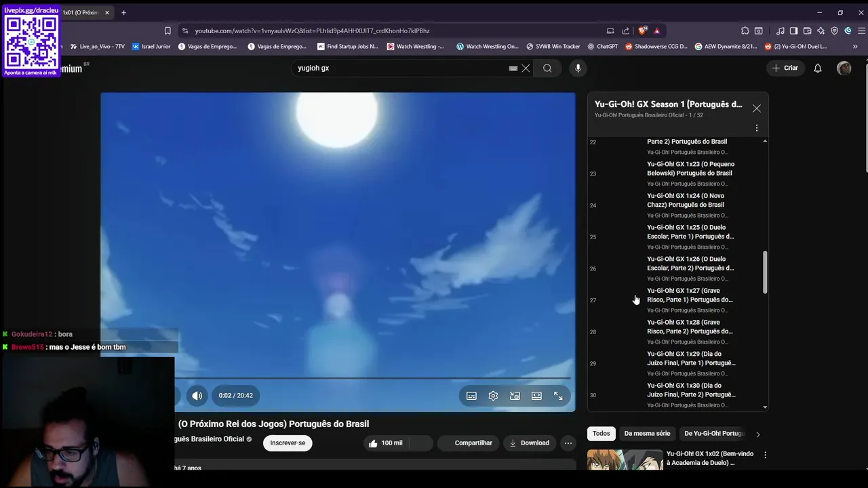Image resolution: width=868 pixels, height=488 pixels.
Task: Open the SVWB Win Tracker bookmark
Action: coord(553,47)
